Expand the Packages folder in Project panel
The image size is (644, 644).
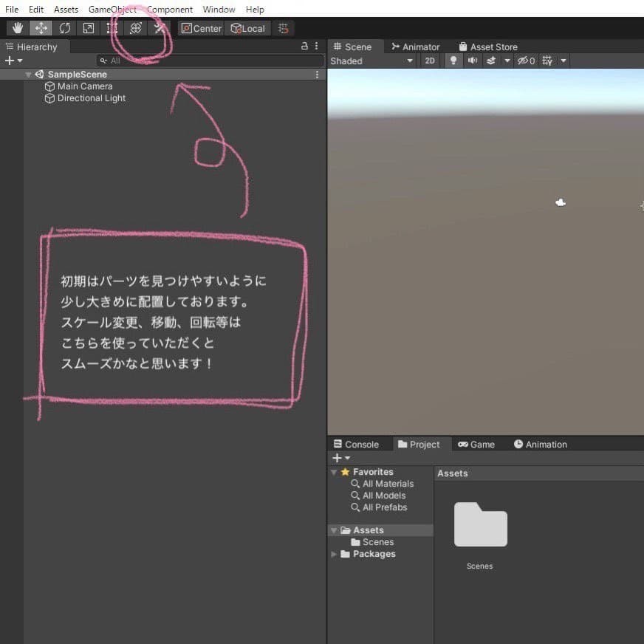[333, 554]
